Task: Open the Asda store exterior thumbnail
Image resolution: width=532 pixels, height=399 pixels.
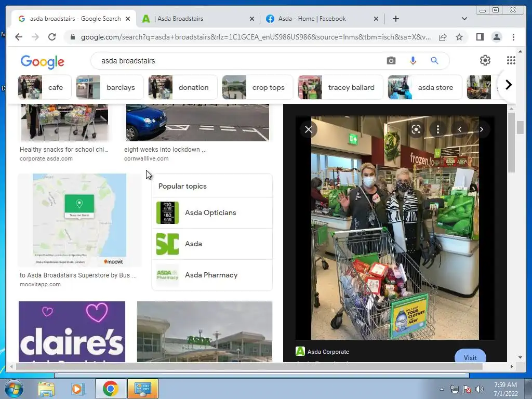Action: click(205, 331)
